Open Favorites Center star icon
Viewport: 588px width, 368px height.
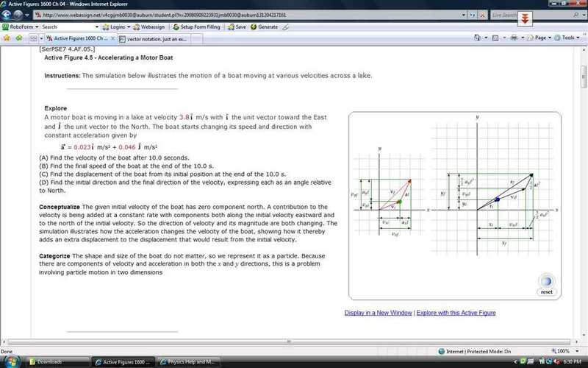click(x=7, y=38)
